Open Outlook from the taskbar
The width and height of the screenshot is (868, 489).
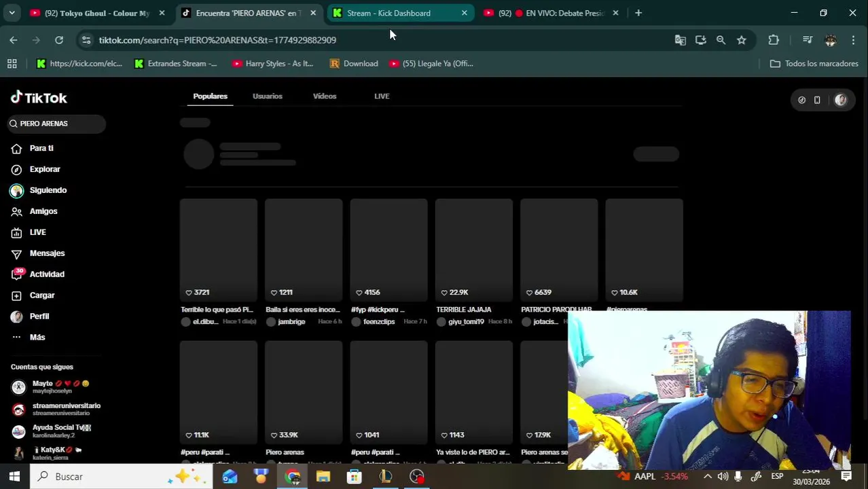point(230,476)
